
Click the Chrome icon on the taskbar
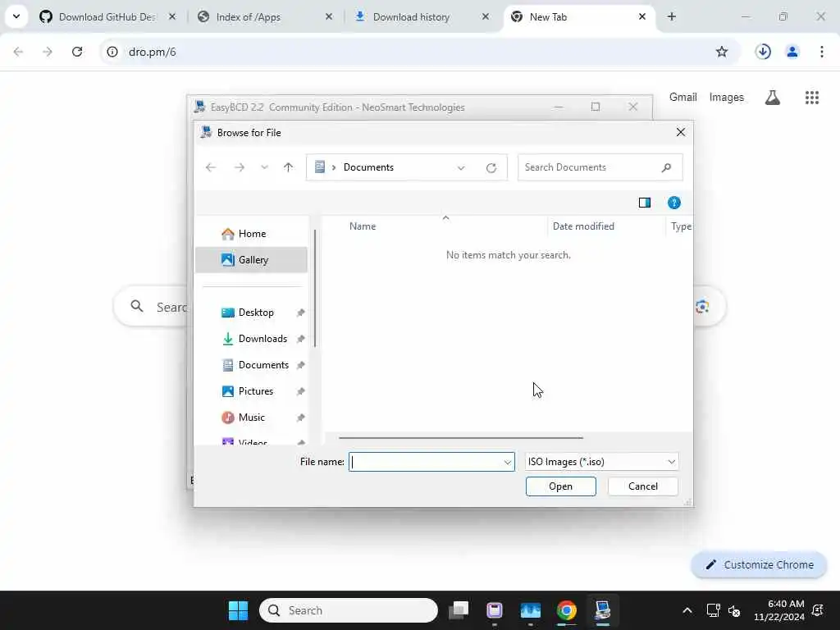click(x=566, y=610)
